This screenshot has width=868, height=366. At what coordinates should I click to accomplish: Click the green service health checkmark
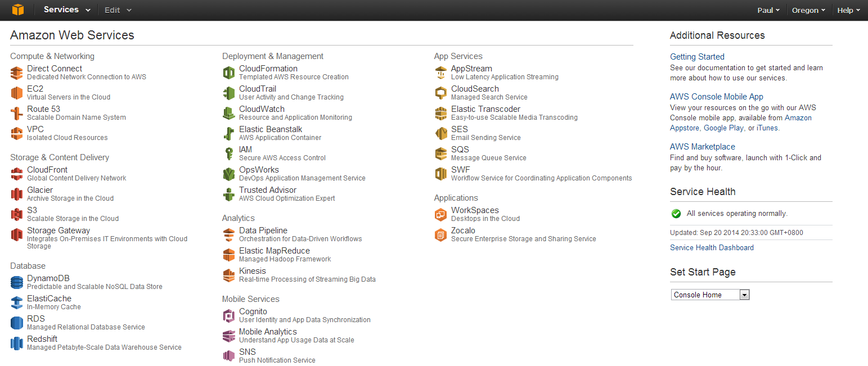(x=676, y=214)
